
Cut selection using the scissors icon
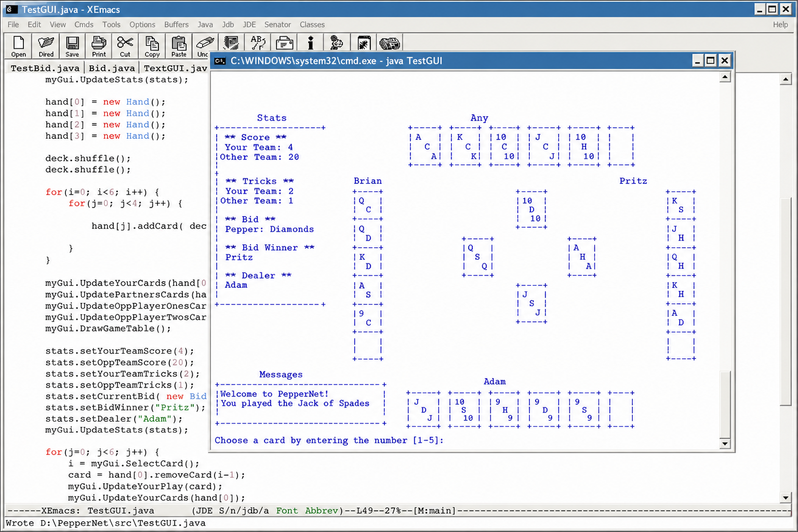click(125, 46)
